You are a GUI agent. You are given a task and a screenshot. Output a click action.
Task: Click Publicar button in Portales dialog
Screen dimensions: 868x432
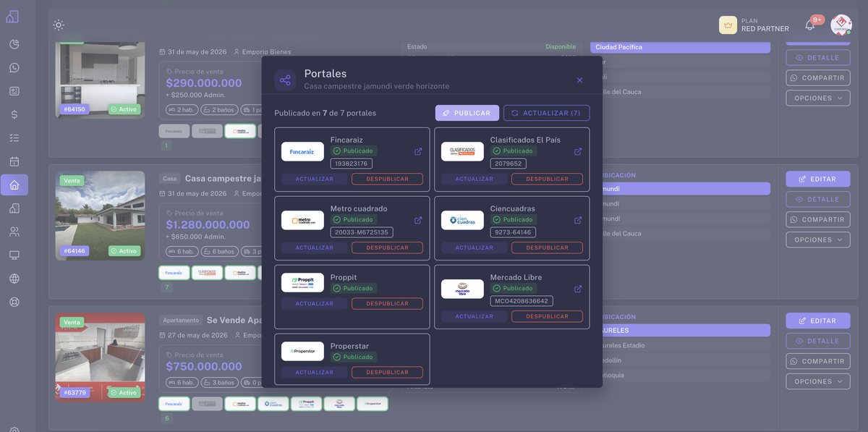point(467,113)
